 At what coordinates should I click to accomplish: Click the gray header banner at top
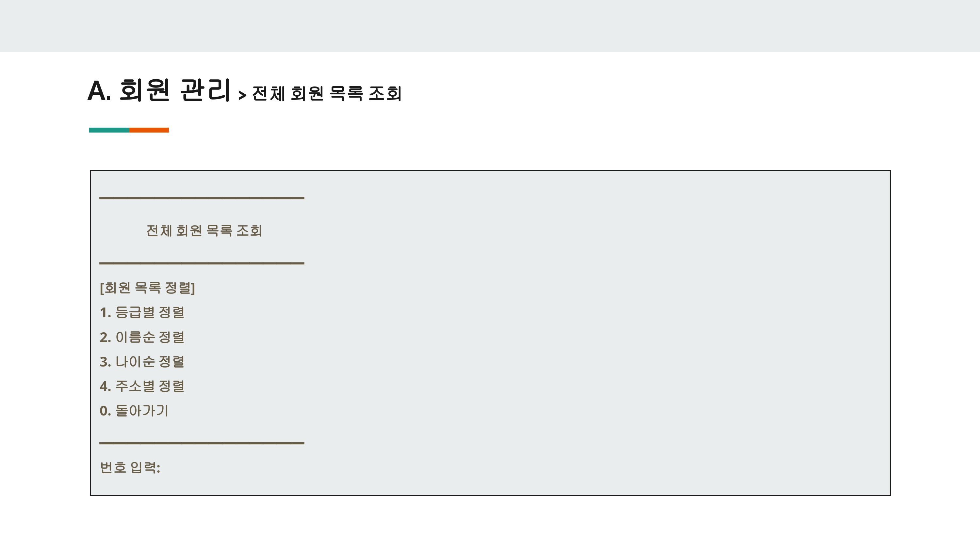(490, 26)
